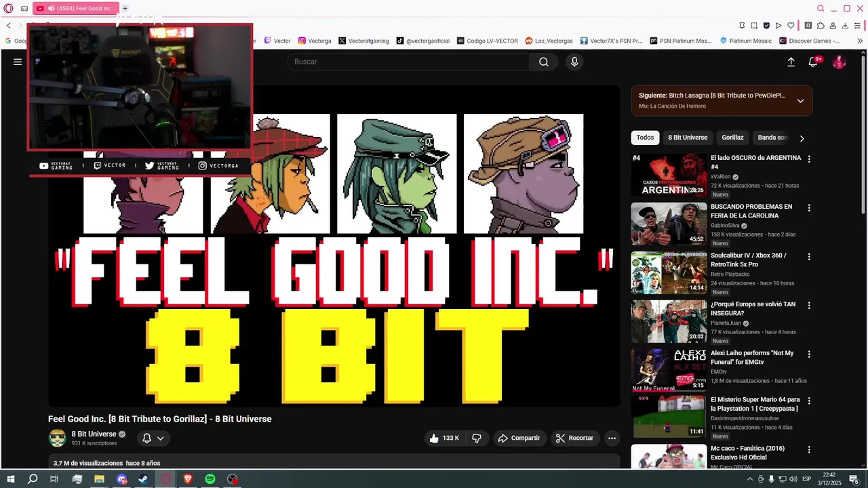Screen dimensions: 868x488
Task: Open Opera profile person icon
Action: [833, 25]
